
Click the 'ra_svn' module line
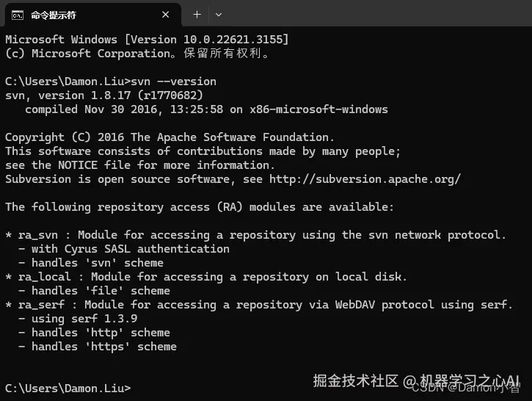(x=255, y=235)
